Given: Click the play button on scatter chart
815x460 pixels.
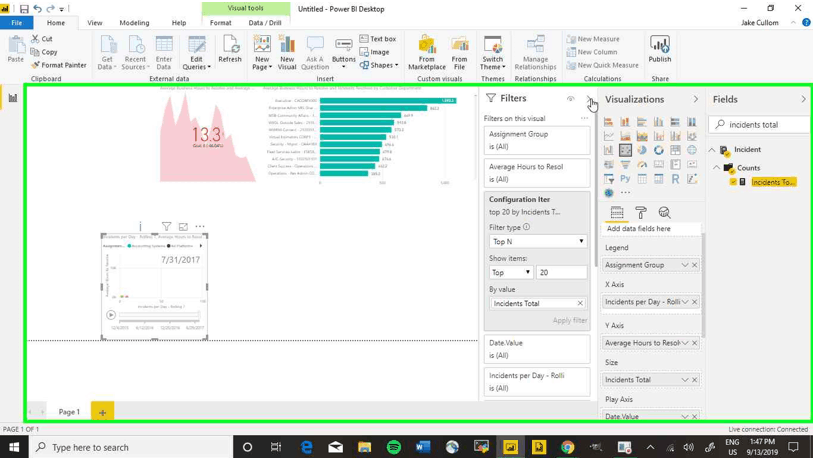Looking at the screenshot, I should pyautogui.click(x=111, y=314).
